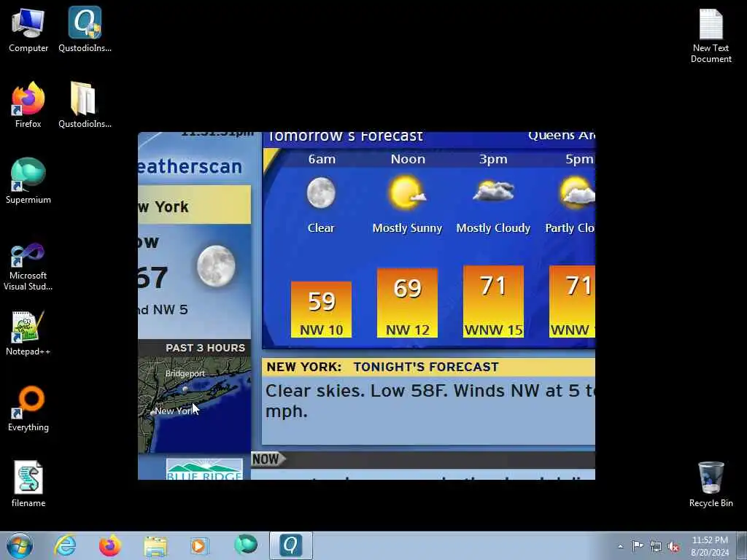Click the 3pm Mostly Cloudy icon

(x=493, y=192)
